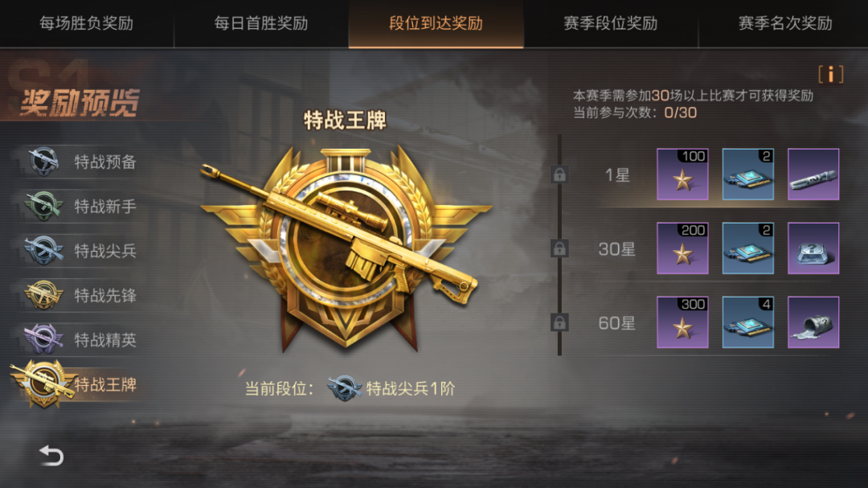Tap the 1星 silver weapon part reward
This screenshot has height=488, width=868.
coord(813,174)
